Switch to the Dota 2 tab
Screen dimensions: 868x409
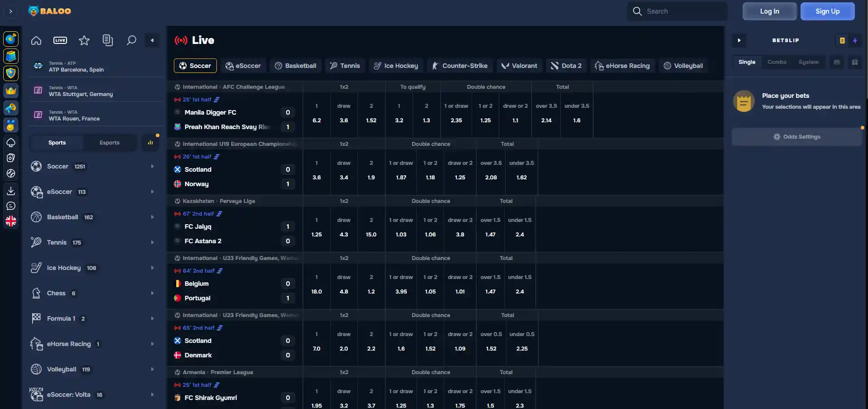[x=566, y=66]
